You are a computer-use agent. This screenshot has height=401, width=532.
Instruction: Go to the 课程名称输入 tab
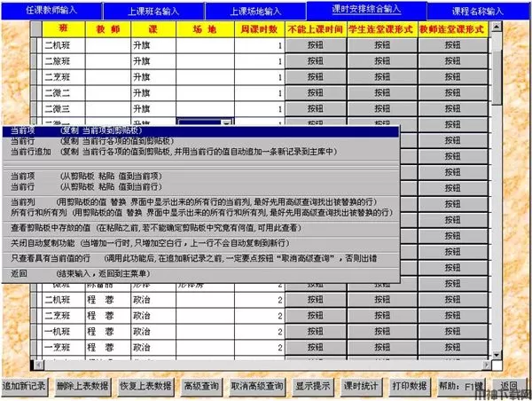(478, 12)
